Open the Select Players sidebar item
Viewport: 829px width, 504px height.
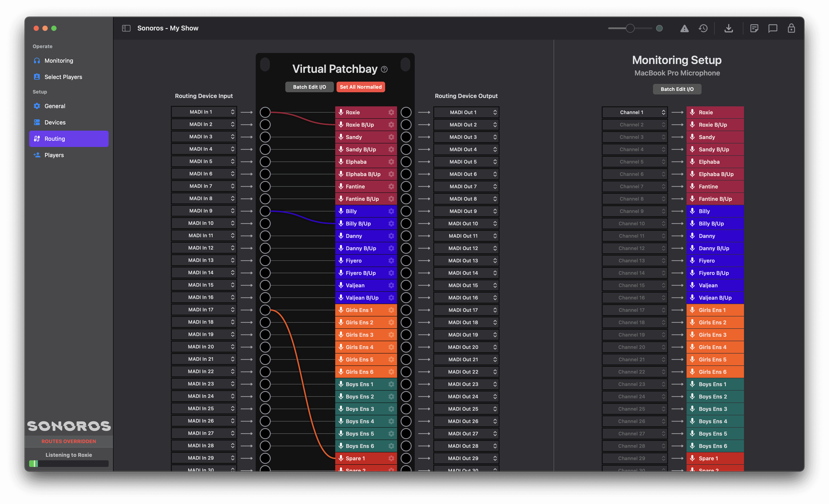(63, 77)
